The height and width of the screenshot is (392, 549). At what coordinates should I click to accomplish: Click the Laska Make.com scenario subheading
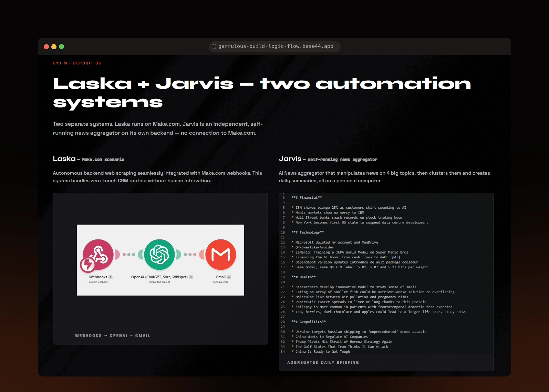pyautogui.click(x=89, y=159)
